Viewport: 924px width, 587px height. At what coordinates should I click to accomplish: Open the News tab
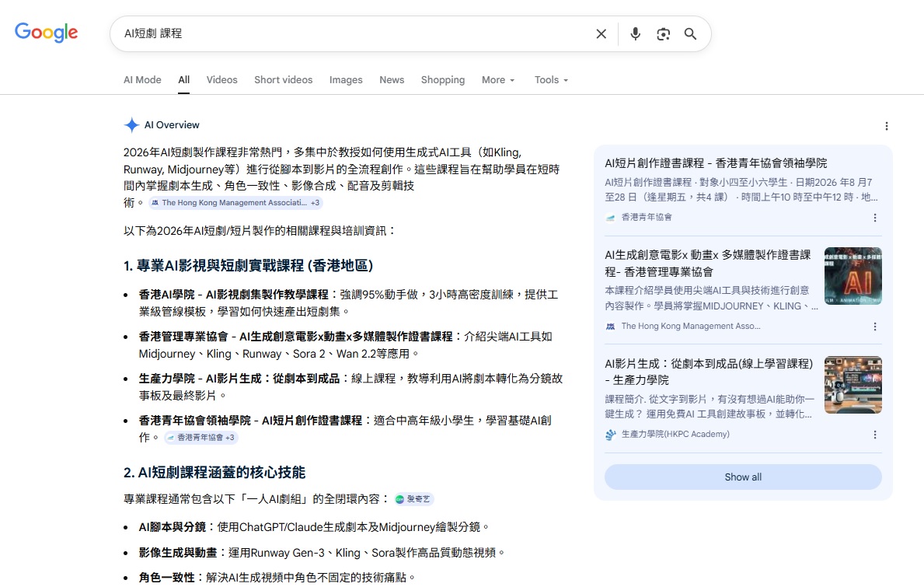tap(392, 79)
